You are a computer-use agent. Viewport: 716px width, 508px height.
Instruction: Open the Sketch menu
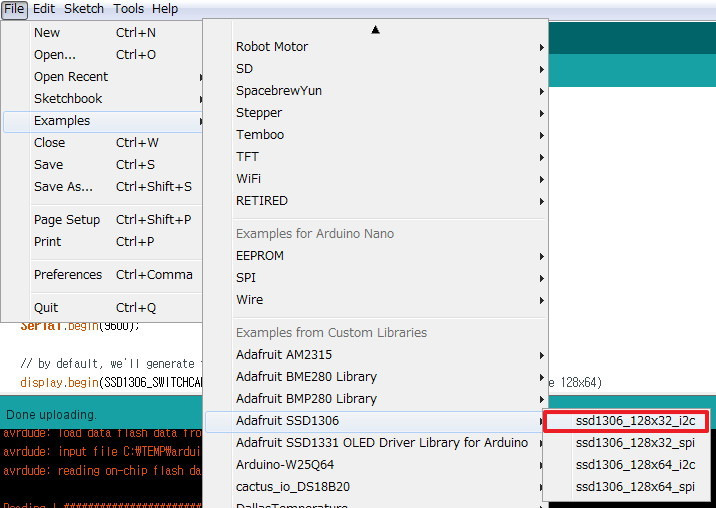[x=84, y=9]
